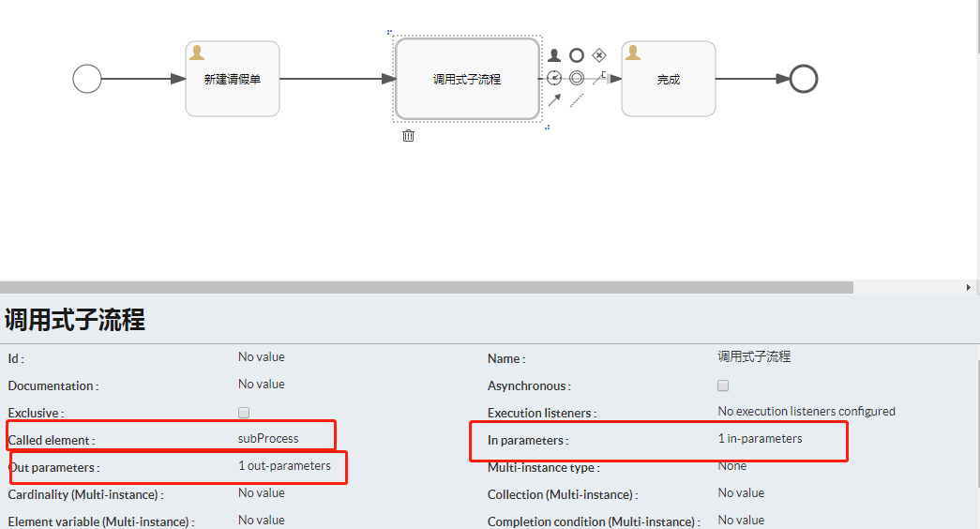Pick the dashed association line tool

point(577,100)
